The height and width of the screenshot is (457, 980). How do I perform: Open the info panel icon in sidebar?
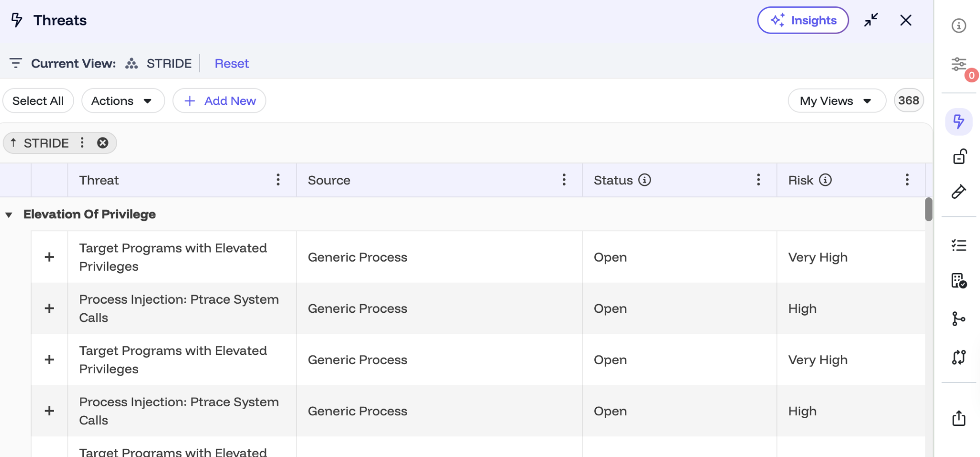point(958,25)
